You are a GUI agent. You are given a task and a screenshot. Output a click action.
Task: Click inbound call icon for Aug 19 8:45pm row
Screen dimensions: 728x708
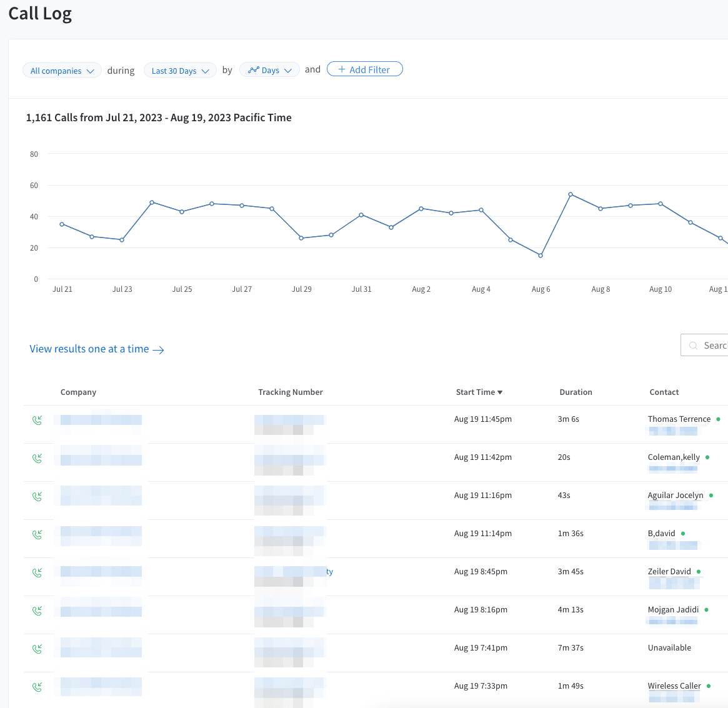[37, 572]
